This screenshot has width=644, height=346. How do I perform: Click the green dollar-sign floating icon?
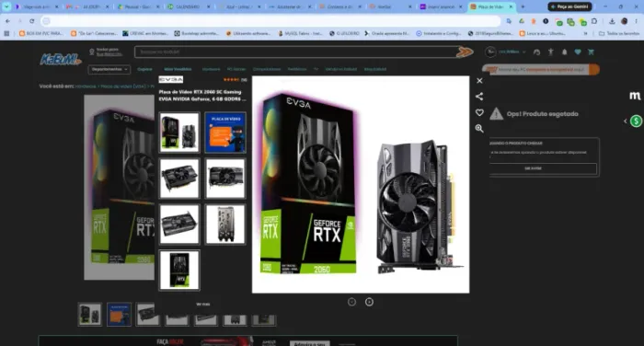coord(637,121)
